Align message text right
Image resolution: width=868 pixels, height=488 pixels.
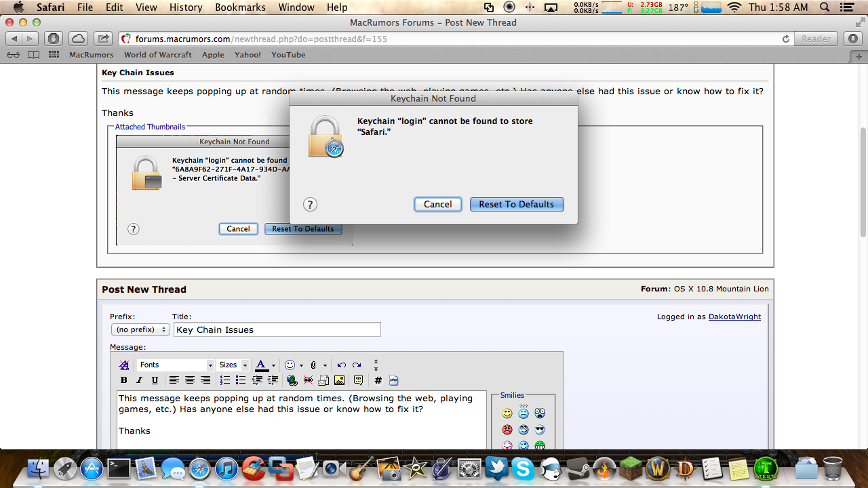tap(205, 380)
